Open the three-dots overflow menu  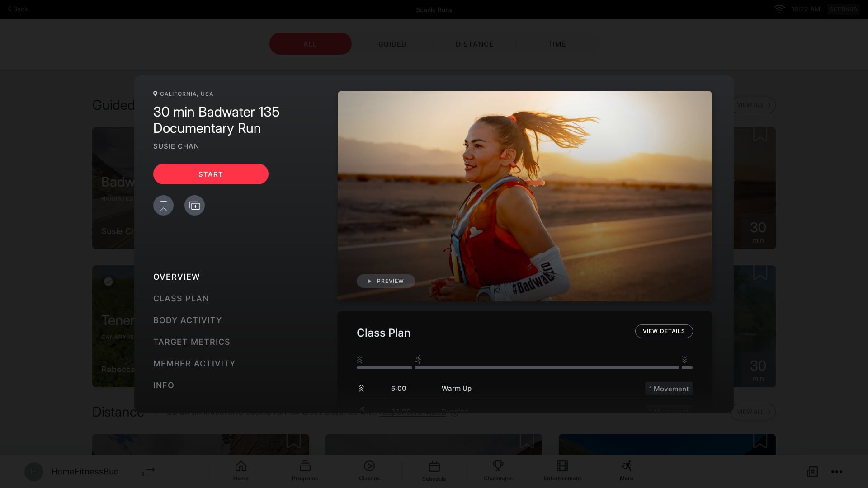tap(837, 472)
